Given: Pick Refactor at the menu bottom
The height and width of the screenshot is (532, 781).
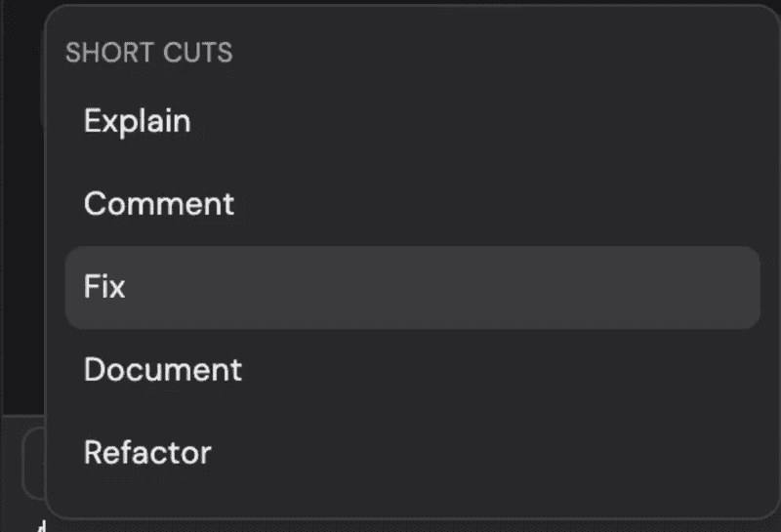Looking at the screenshot, I should point(147,453).
